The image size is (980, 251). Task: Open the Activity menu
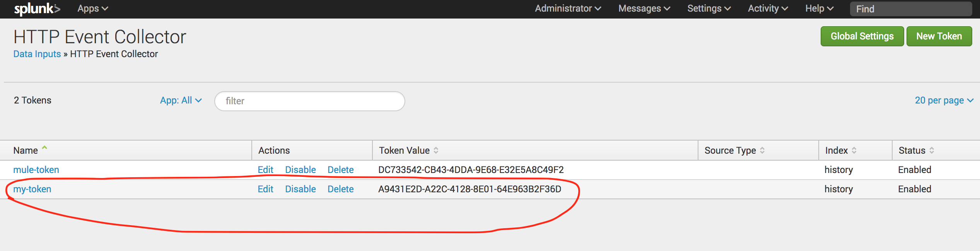[767, 8]
